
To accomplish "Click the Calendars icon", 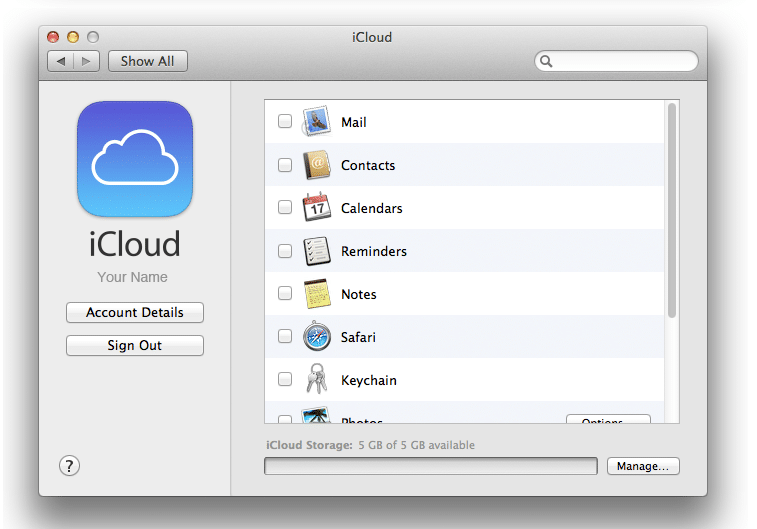I will click(x=317, y=208).
